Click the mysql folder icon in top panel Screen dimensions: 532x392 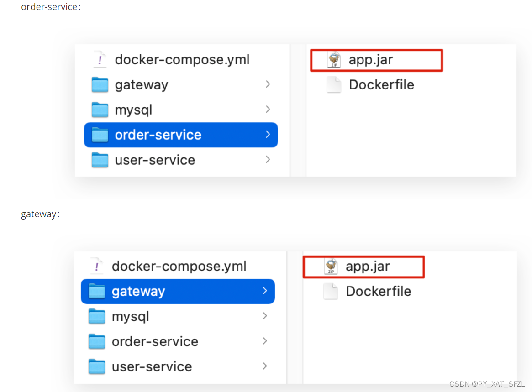(x=100, y=110)
